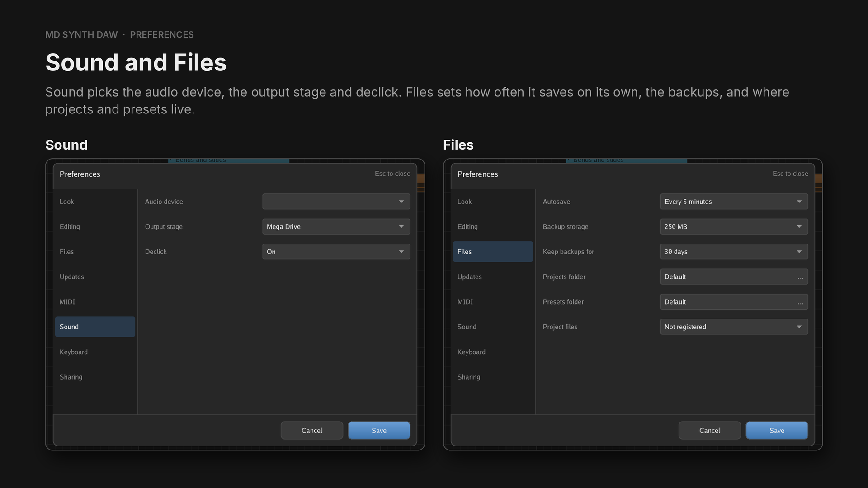Click the Declick label
This screenshot has height=488, width=868.
[x=156, y=252]
